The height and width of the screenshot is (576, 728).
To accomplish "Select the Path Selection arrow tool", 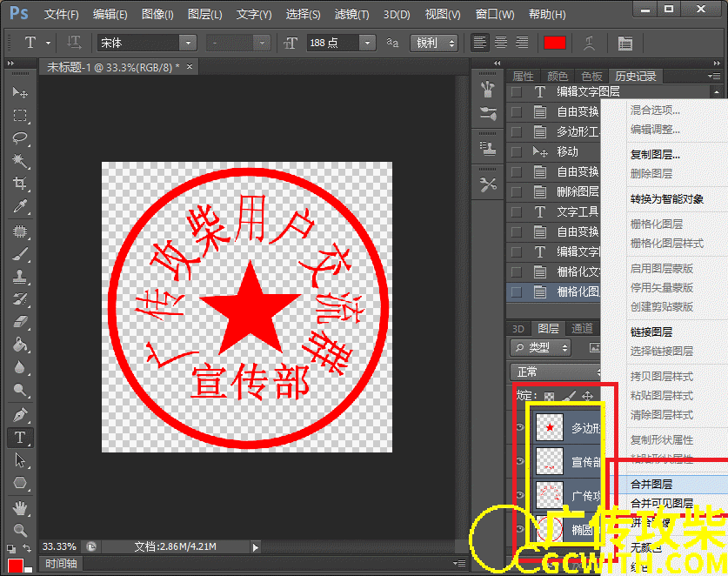I will 20,460.
